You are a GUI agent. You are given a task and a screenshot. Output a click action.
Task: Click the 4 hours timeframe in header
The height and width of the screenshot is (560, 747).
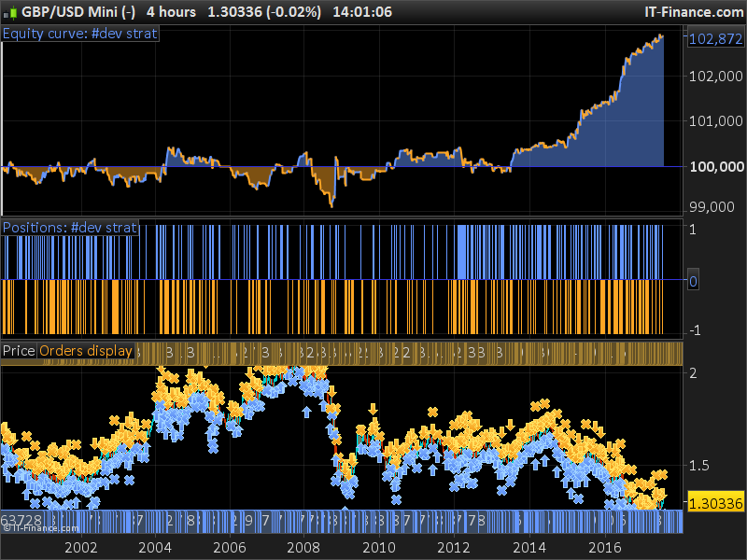171,12
